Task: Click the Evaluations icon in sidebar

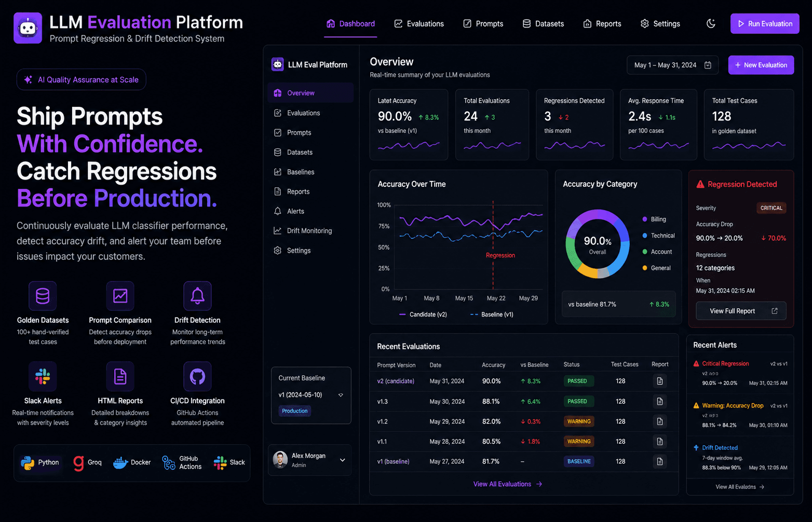Action: tap(278, 113)
